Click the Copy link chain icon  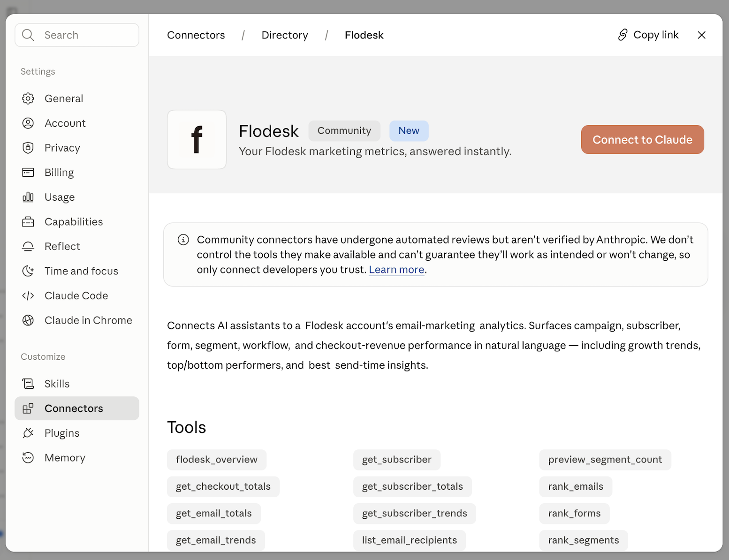623,35
